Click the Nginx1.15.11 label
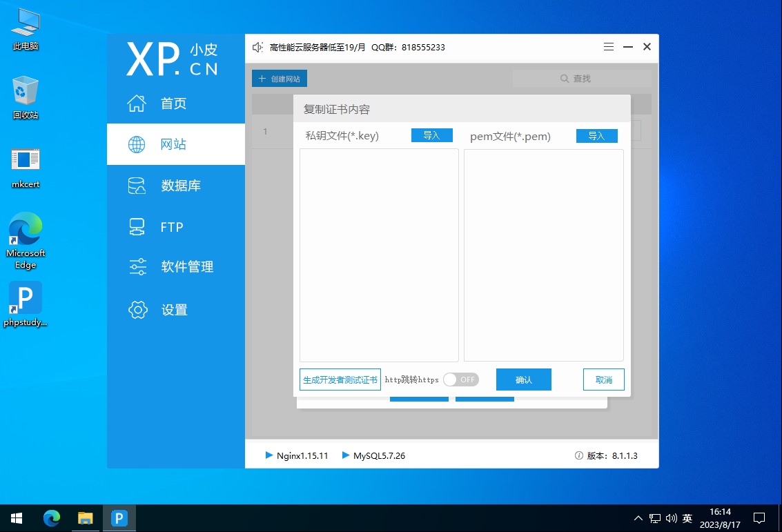 click(303, 455)
